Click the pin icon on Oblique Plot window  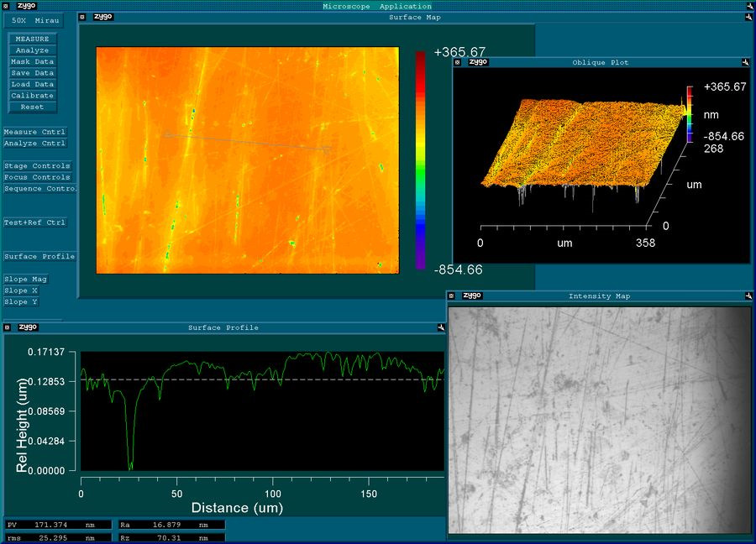tap(745, 62)
